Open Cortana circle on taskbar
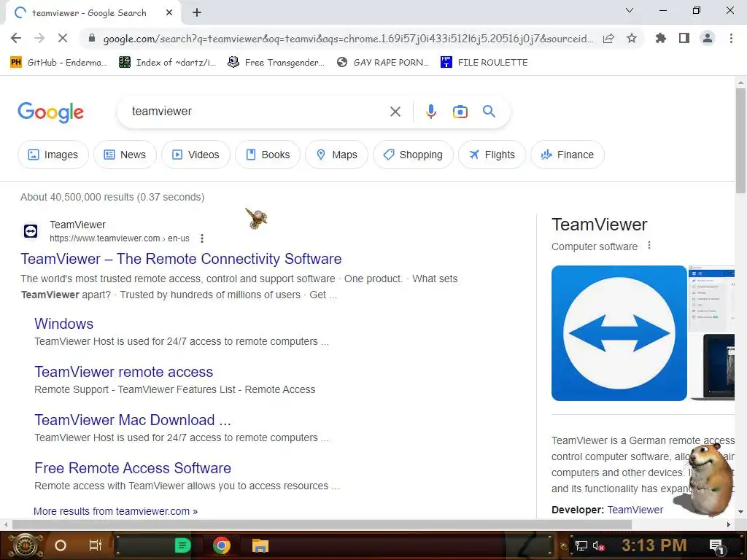The width and height of the screenshot is (747, 560). [61, 545]
